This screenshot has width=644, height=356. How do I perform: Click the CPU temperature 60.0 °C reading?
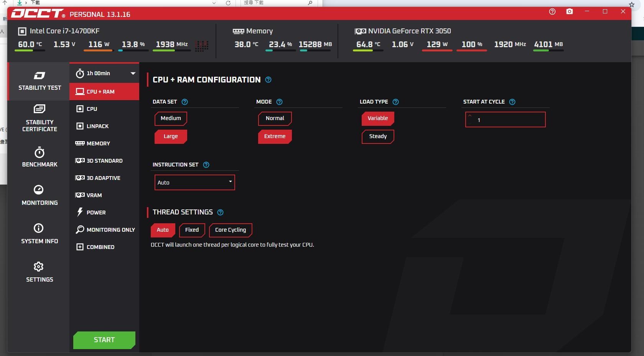click(30, 44)
